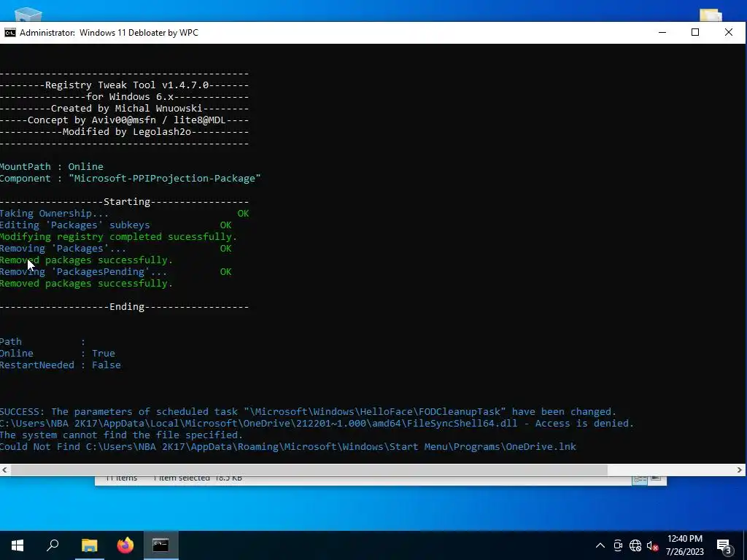Click the 'SUCCESS: The parameters of scheduled task' line
The image size is (747, 560).
click(309, 412)
